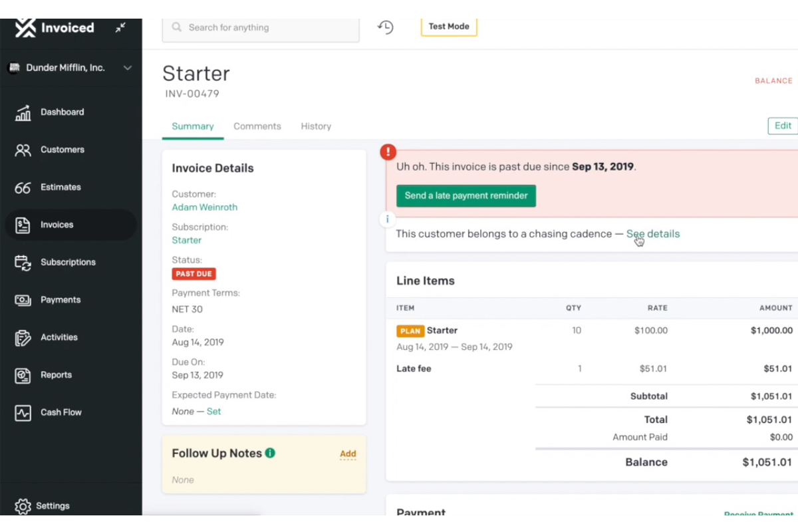
Task: Click the Estimates quote icon
Action: click(x=23, y=188)
